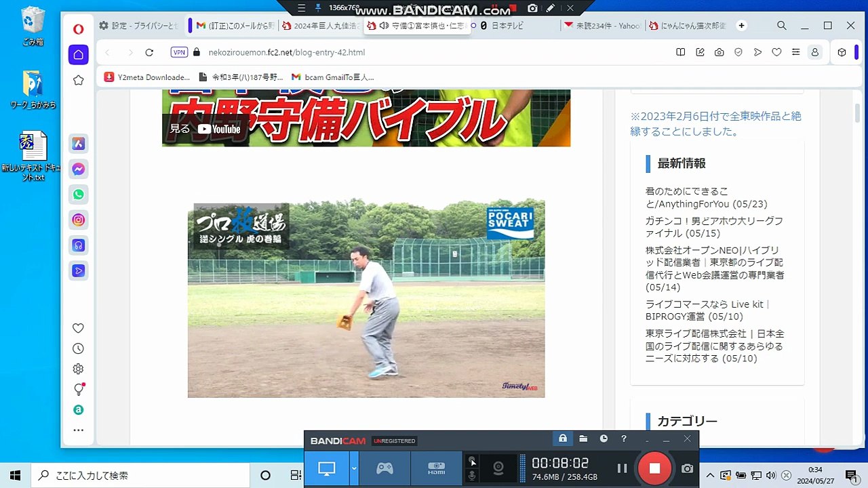Click the padlock site security icon
The height and width of the screenshot is (488, 868).
click(x=197, y=52)
